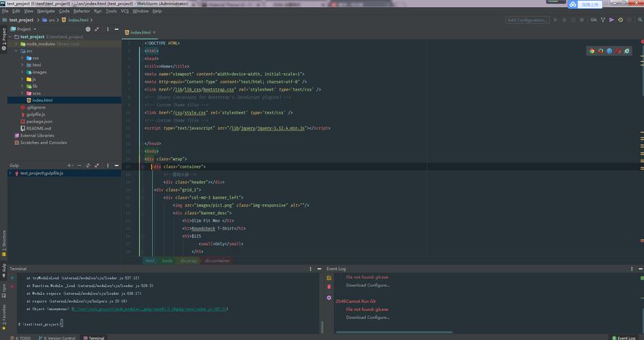Image resolution: width=644 pixels, height=340 pixels.
Task: Open the VCS menu
Action: (x=125, y=11)
